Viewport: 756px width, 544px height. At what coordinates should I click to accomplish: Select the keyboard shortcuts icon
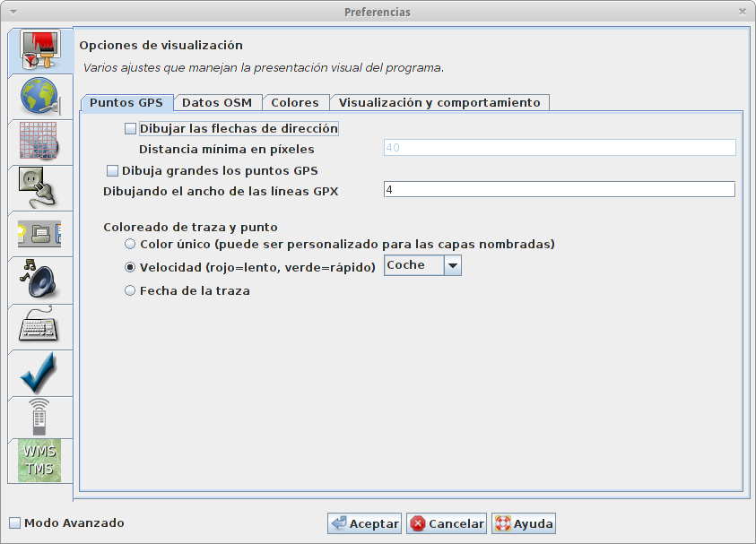[x=39, y=324]
